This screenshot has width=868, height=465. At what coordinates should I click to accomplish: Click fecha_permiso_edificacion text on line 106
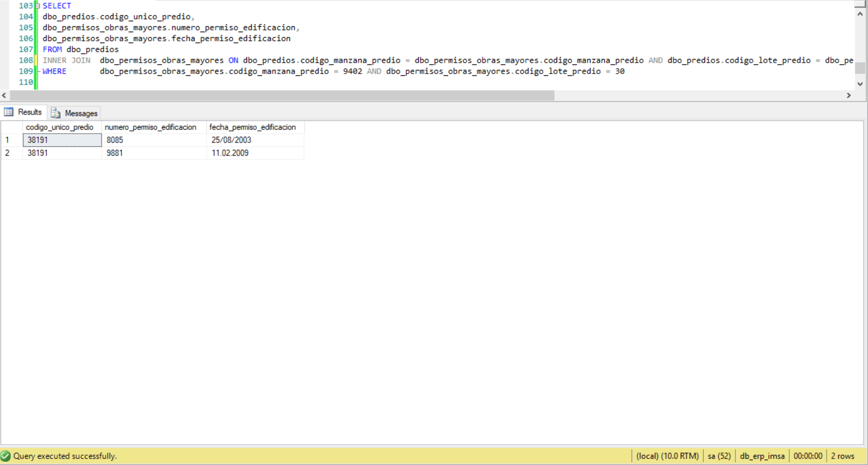click(x=231, y=38)
